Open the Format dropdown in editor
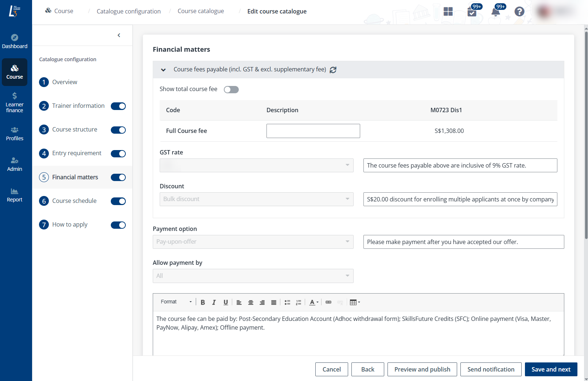Image resolution: width=588 pixels, height=381 pixels. [x=176, y=302]
